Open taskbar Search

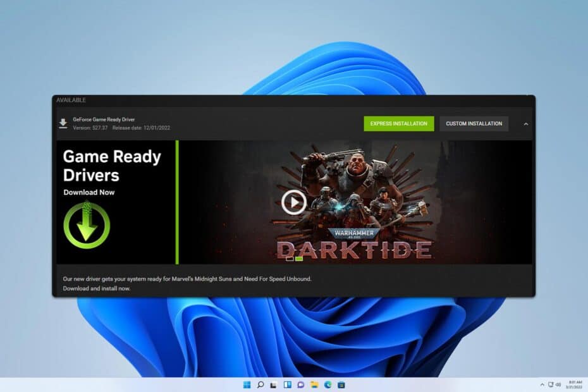pos(260,385)
